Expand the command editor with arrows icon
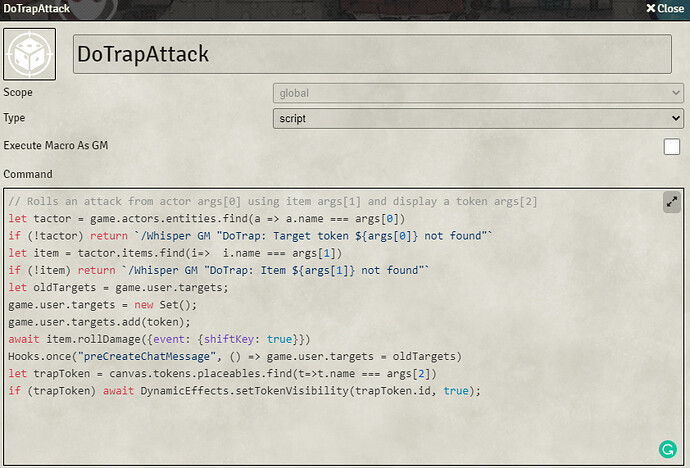 (672, 202)
